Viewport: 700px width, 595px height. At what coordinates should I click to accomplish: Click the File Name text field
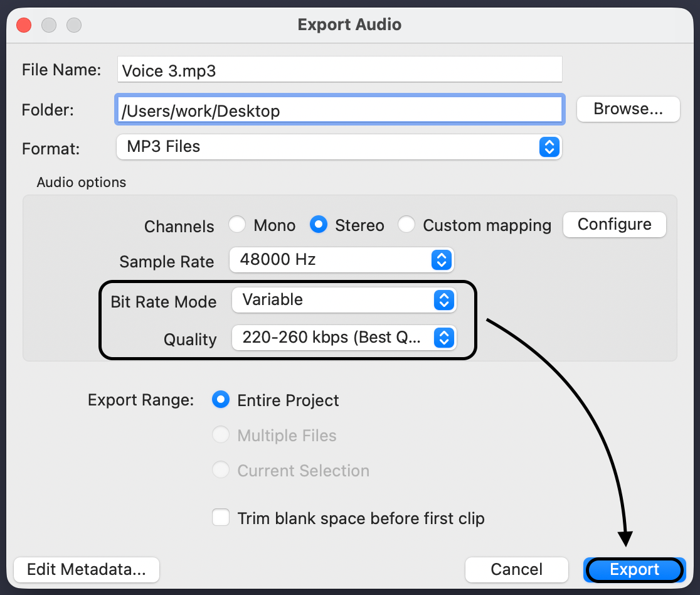tap(339, 70)
